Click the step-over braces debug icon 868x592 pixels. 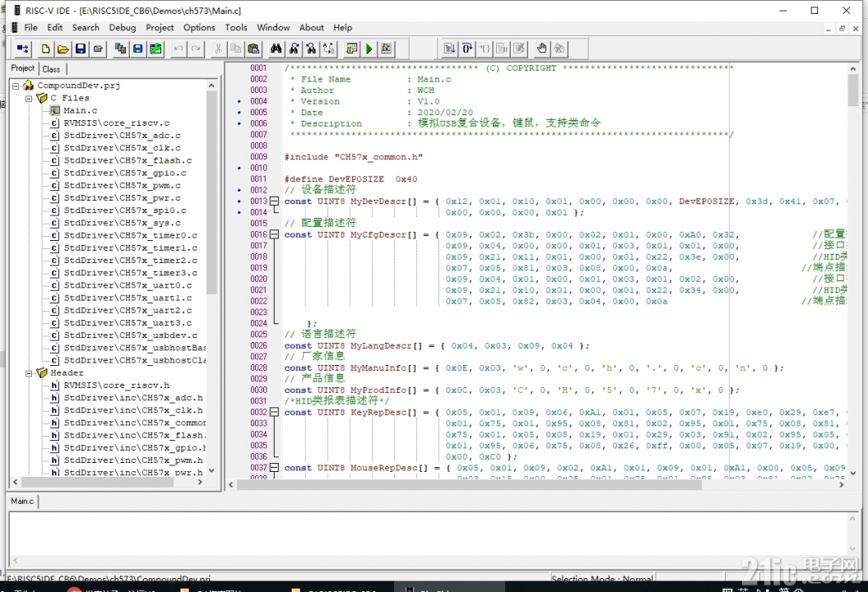tap(467, 49)
